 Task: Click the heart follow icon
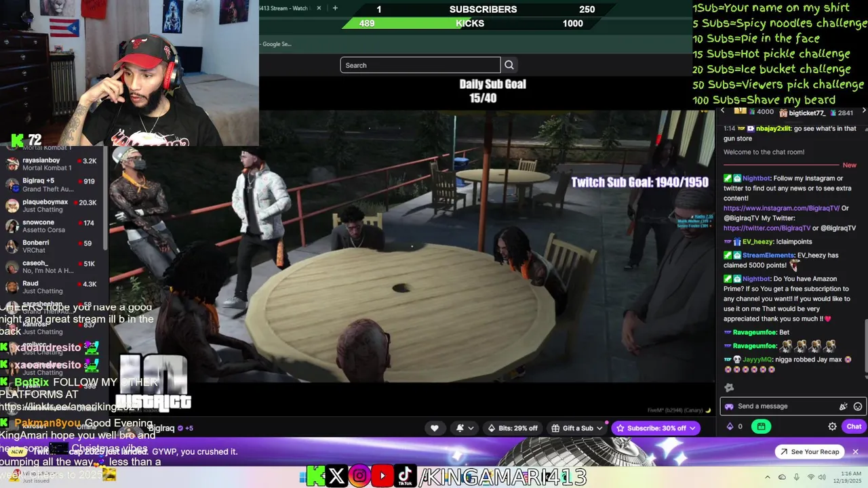(435, 428)
